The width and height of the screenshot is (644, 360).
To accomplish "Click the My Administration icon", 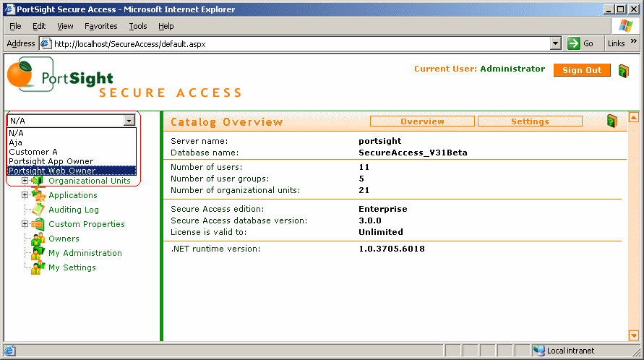I will pyautogui.click(x=38, y=253).
